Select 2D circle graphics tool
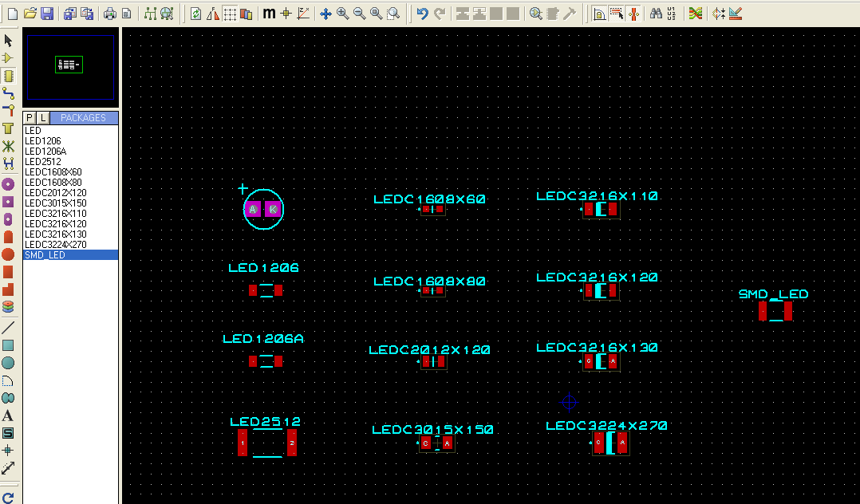The width and height of the screenshot is (860, 504). pos(8,363)
